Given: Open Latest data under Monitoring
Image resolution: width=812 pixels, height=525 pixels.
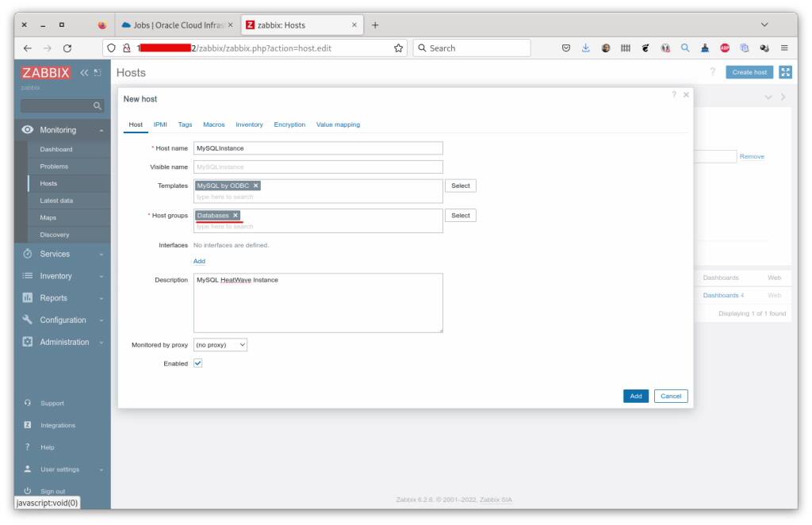Looking at the screenshot, I should (x=56, y=201).
